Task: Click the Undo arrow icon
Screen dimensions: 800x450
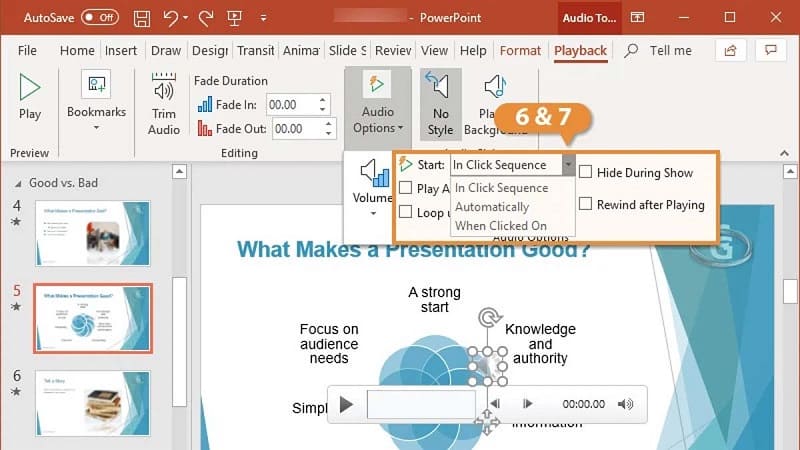Action: [x=171, y=18]
